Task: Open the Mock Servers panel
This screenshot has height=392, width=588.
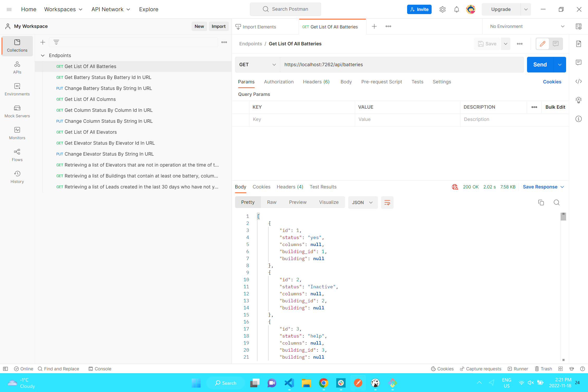Action: click(17, 111)
